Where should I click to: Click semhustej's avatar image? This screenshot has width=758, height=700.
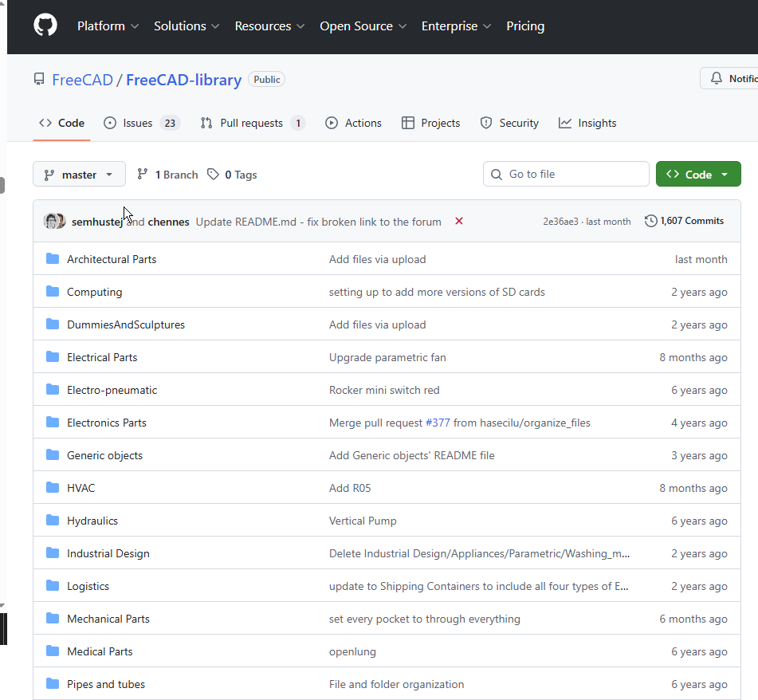click(x=52, y=222)
